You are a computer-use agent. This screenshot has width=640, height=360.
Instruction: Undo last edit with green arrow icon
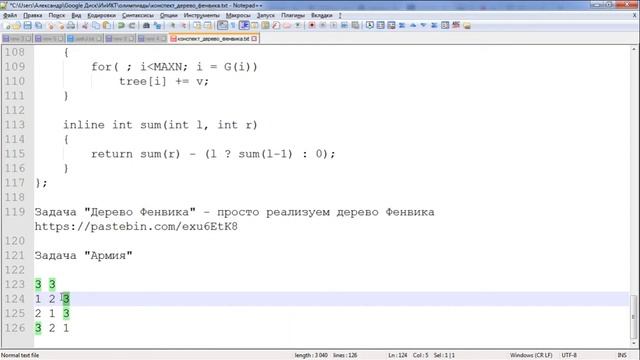pos(121,25)
